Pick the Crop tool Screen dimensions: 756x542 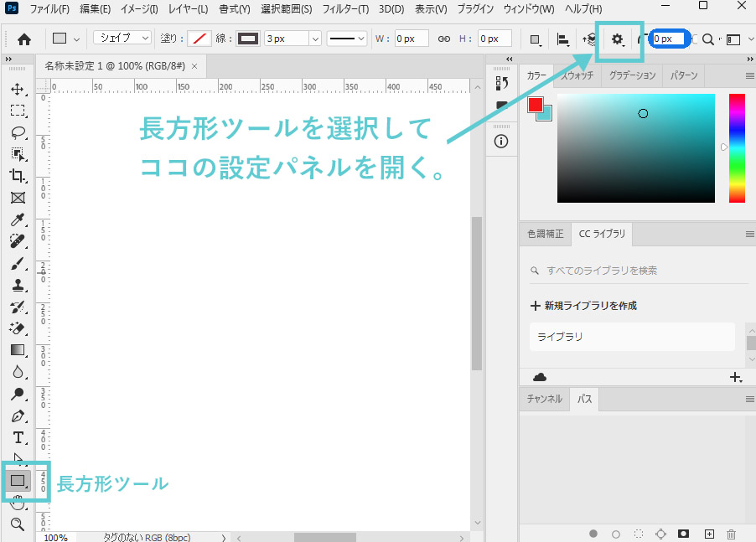[x=17, y=176]
